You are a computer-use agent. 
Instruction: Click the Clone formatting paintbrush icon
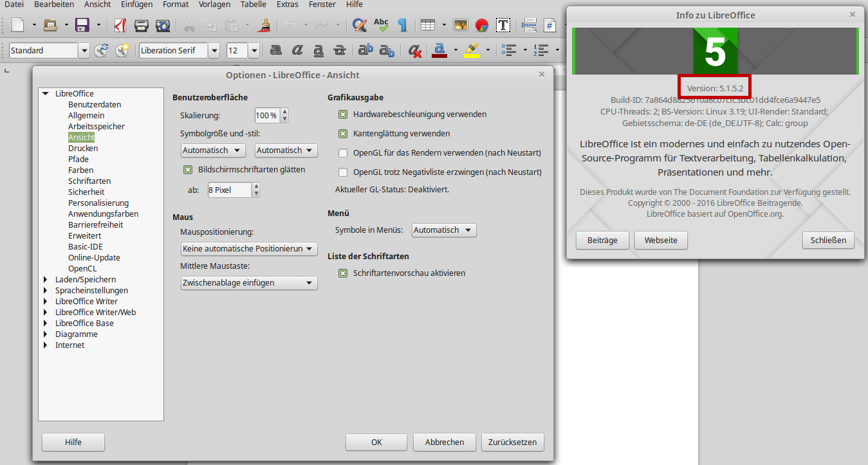(264, 25)
